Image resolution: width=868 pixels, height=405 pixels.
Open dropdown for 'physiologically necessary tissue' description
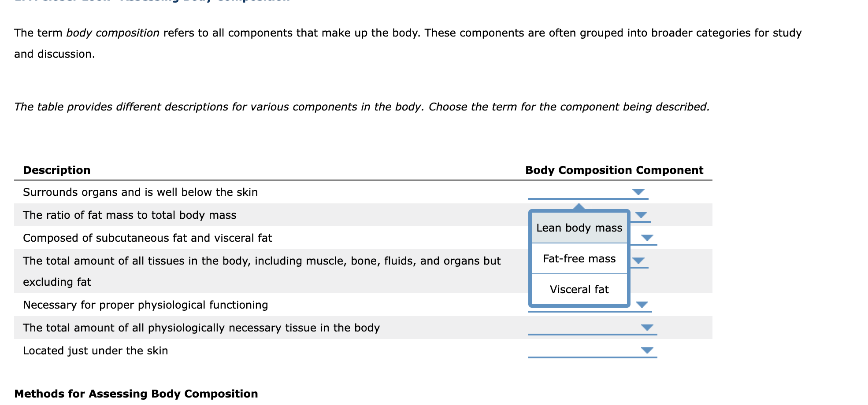(x=647, y=327)
